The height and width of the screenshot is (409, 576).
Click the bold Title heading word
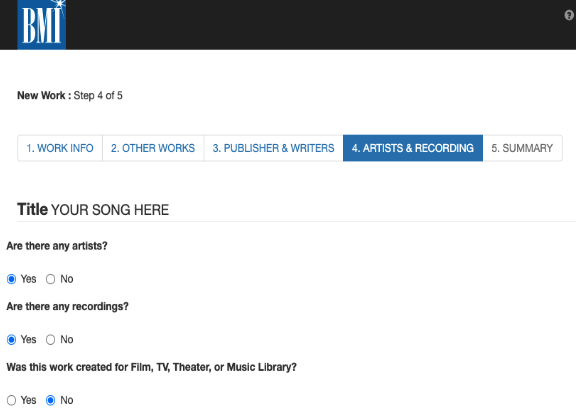coord(32,209)
